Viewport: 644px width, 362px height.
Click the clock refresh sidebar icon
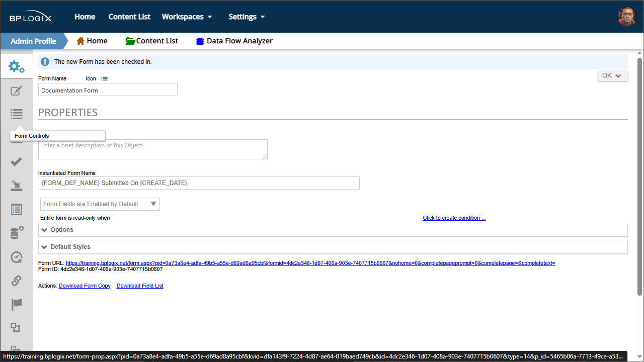click(x=16, y=257)
